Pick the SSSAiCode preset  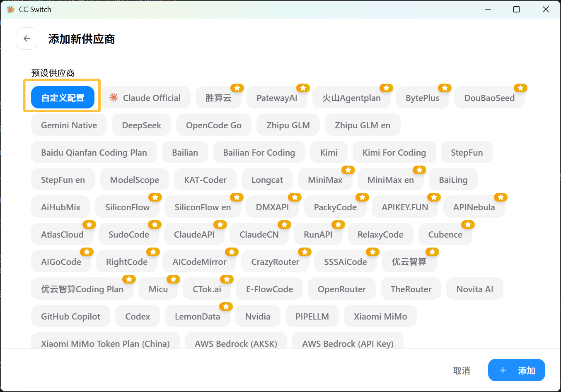point(345,262)
